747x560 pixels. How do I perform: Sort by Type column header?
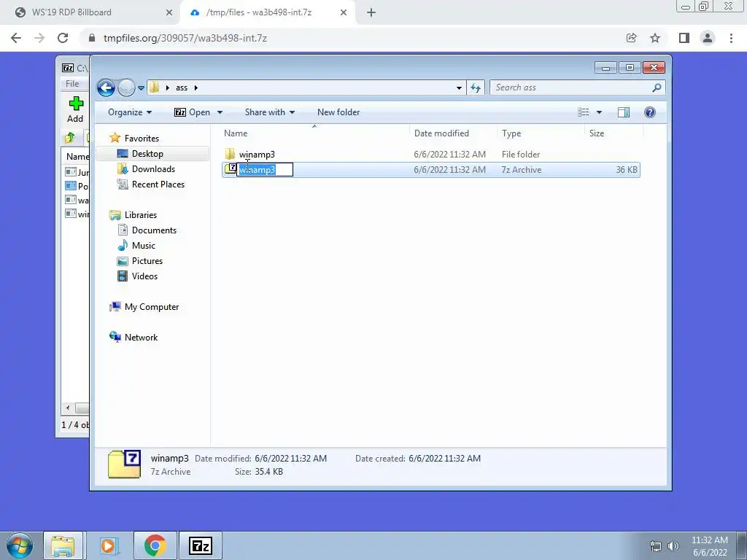coord(511,134)
